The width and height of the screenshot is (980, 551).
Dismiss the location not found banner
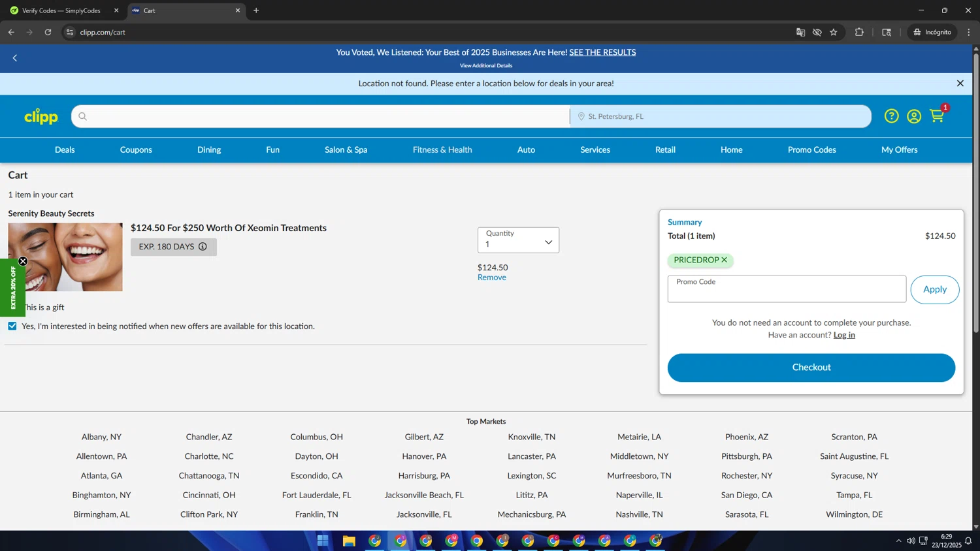pos(960,84)
